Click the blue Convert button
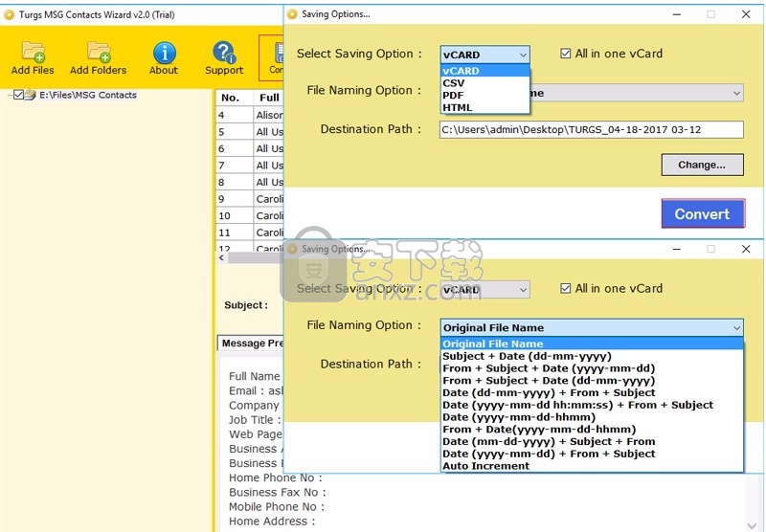The width and height of the screenshot is (766, 532). click(x=703, y=213)
